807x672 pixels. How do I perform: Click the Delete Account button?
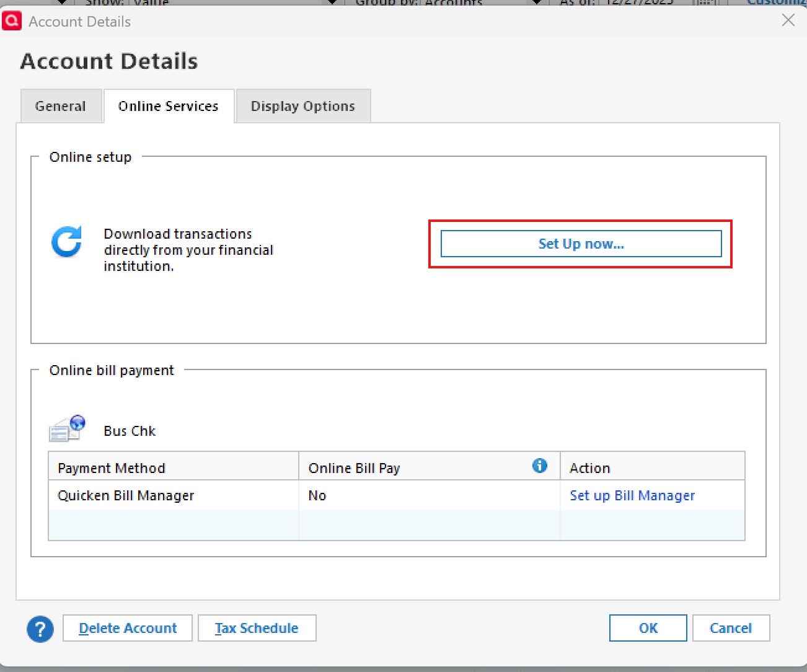click(128, 628)
